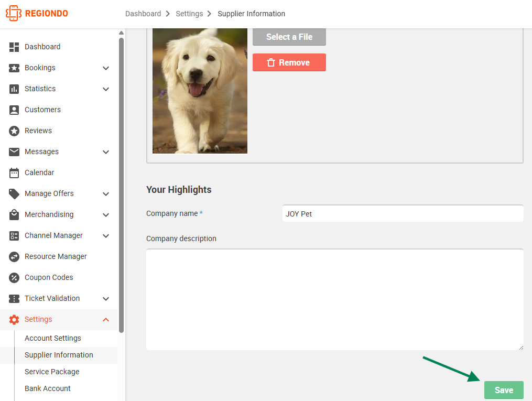Click the Dashboard grid icon
The image size is (532, 401).
coord(14,47)
